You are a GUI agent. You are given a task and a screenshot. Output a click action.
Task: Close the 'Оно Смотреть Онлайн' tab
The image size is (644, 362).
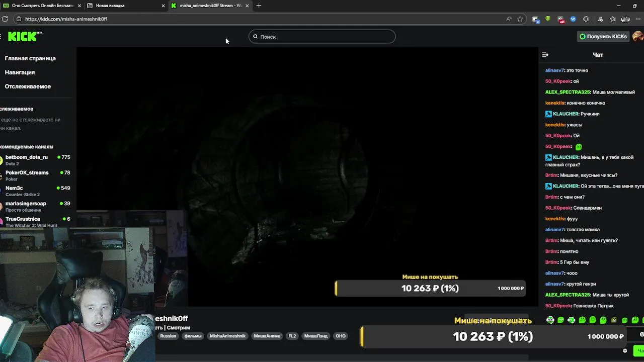pyautogui.click(x=80, y=6)
